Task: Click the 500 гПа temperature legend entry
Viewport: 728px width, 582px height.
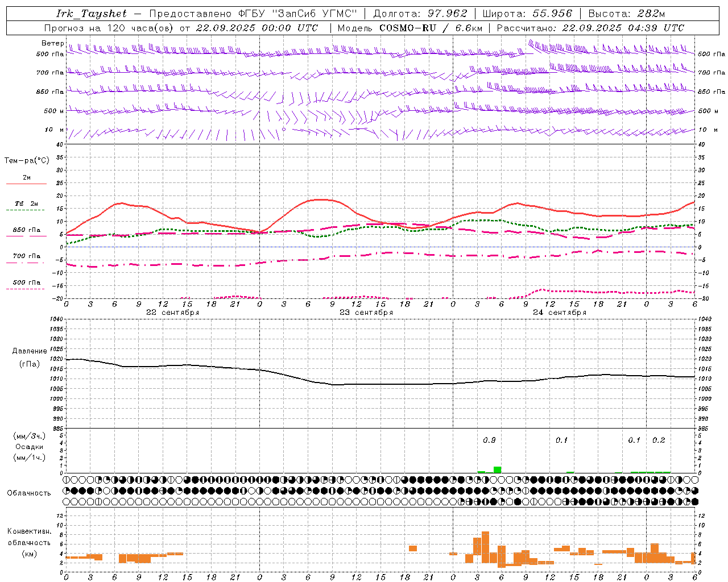Action: click(26, 282)
